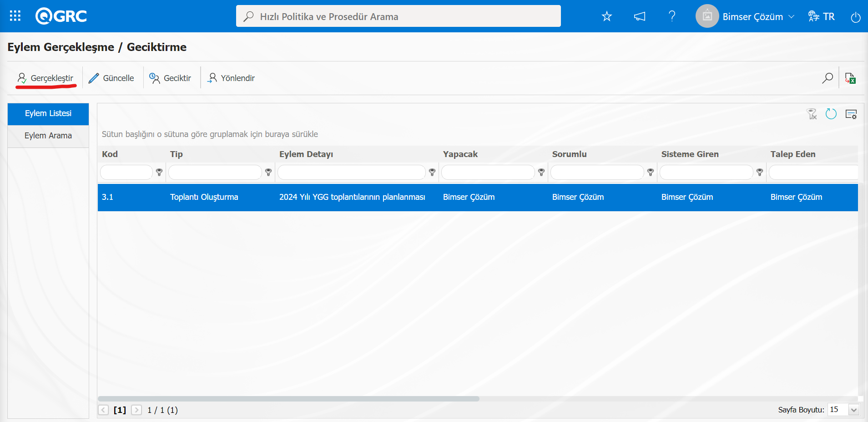The image size is (868, 422).
Task: Open announcements megaphone icon
Action: click(640, 16)
